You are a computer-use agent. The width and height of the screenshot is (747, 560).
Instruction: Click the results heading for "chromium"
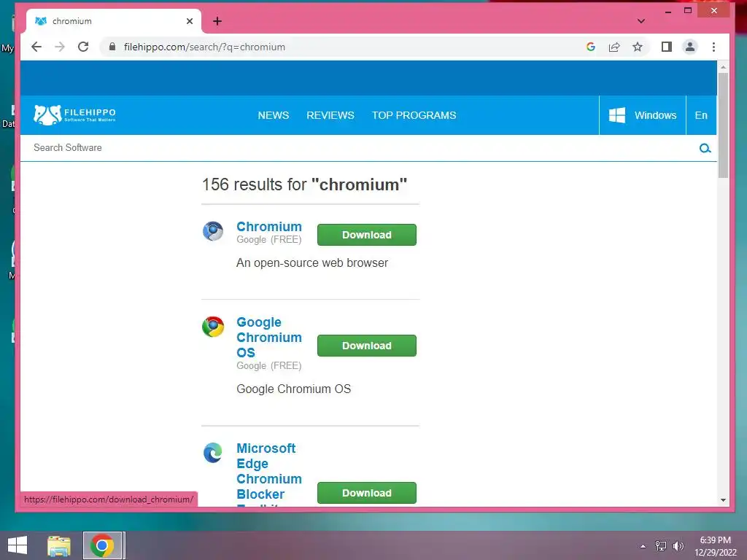[304, 184]
